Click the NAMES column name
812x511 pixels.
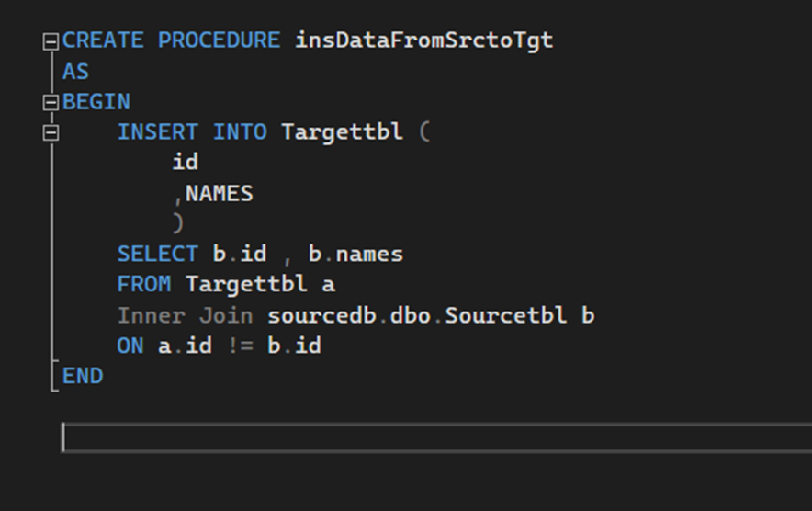coord(219,193)
